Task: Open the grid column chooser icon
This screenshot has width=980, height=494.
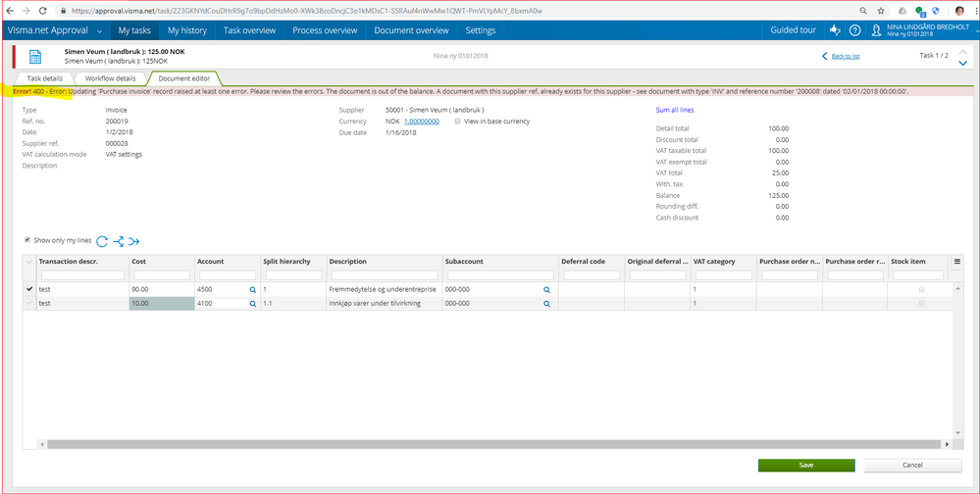Action: click(x=956, y=263)
